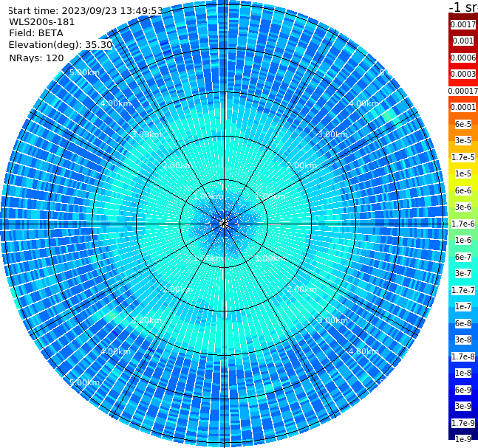Click the plot center where all rays meet
This screenshot has height=448, width=478.
(224, 224)
